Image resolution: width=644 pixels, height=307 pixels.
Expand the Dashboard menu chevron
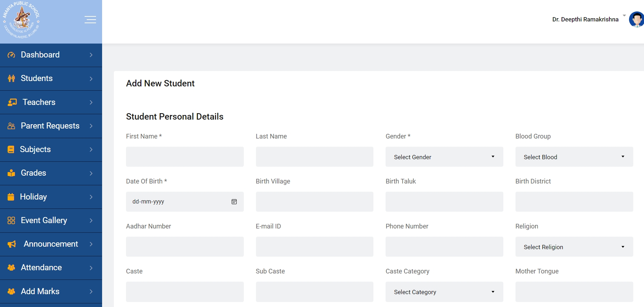coord(91,55)
